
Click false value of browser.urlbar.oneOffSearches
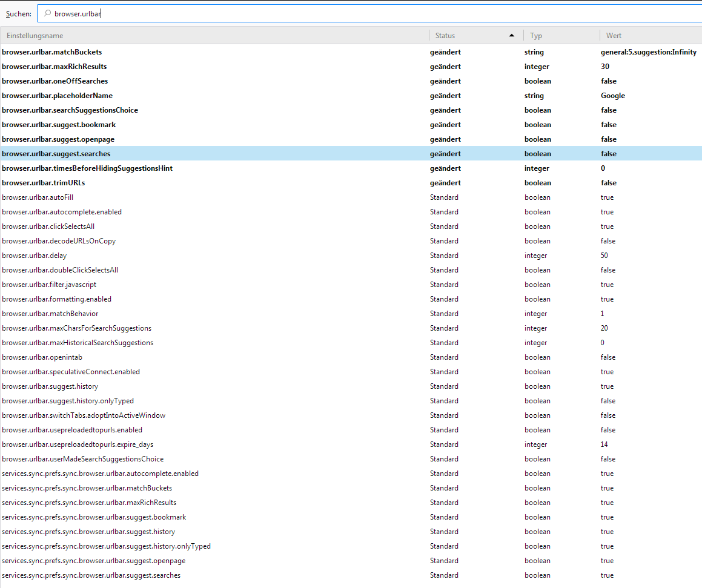pos(609,81)
